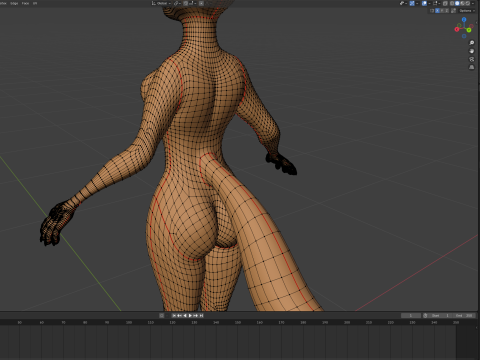Open overlays settings dropdown arrow
Viewport: 480px width, 360px height.
429,3
